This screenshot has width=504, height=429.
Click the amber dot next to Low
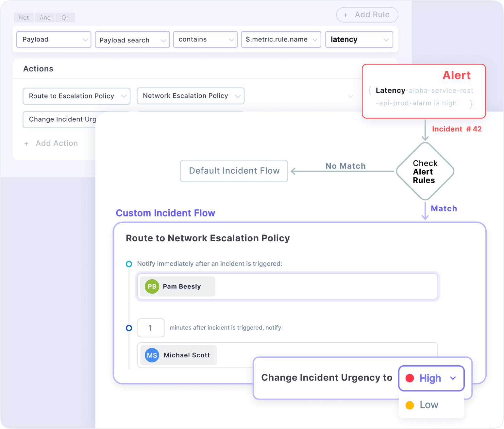[410, 405]
